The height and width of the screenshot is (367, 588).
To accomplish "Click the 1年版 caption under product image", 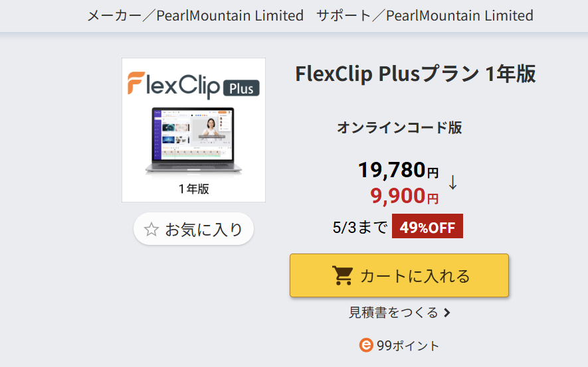I will point(193,189).
